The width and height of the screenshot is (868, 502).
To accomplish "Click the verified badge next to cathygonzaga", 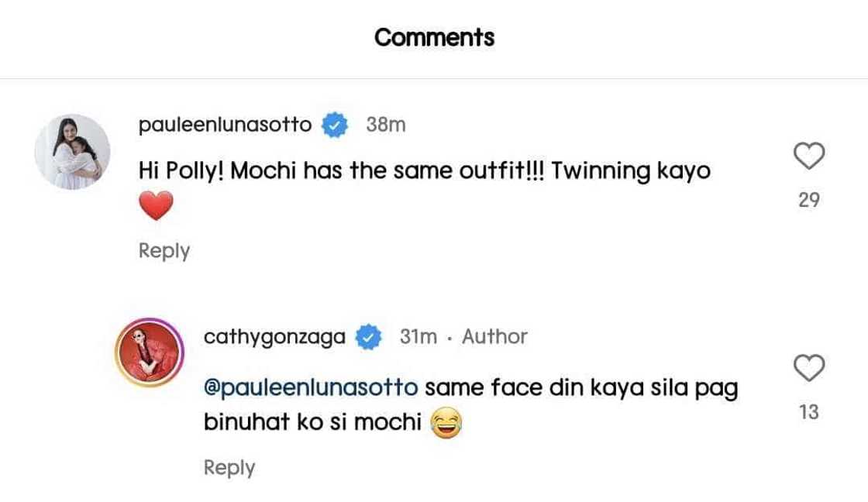I will coord(367,337).
